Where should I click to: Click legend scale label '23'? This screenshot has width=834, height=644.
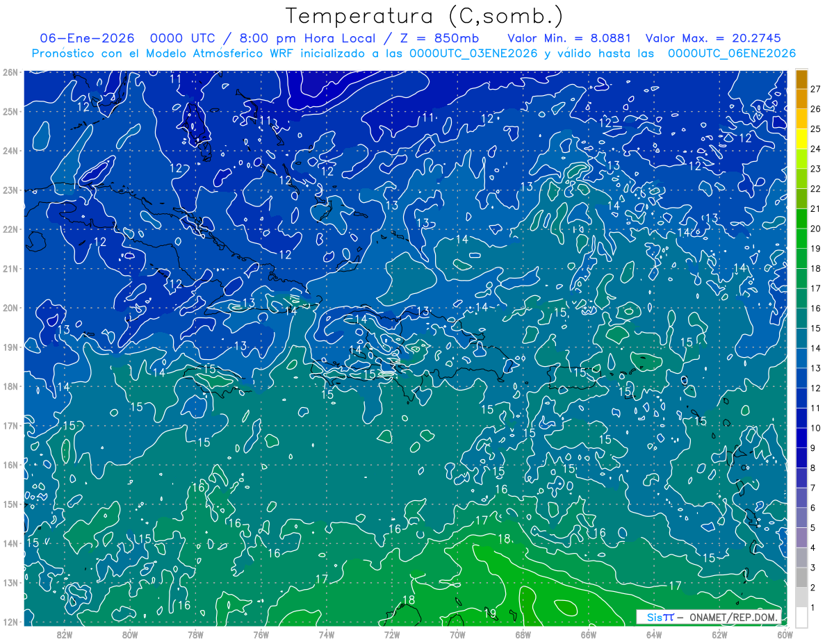[815, 169]
